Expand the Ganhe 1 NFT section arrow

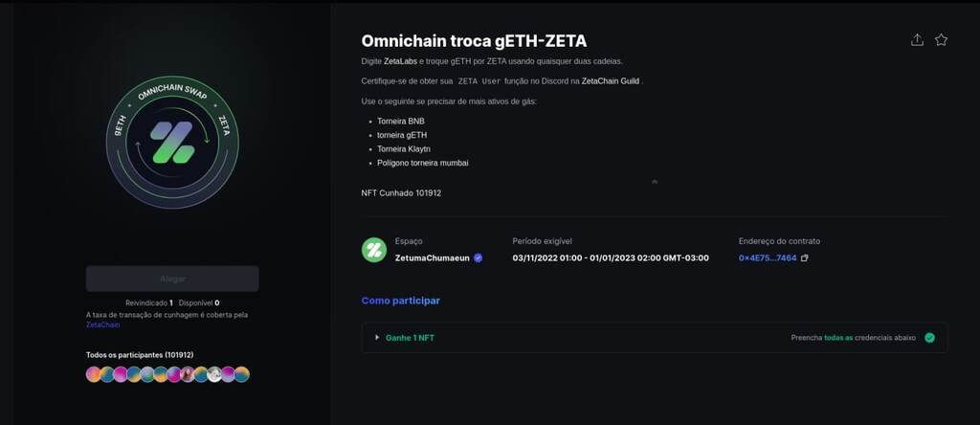coord(377,338)
